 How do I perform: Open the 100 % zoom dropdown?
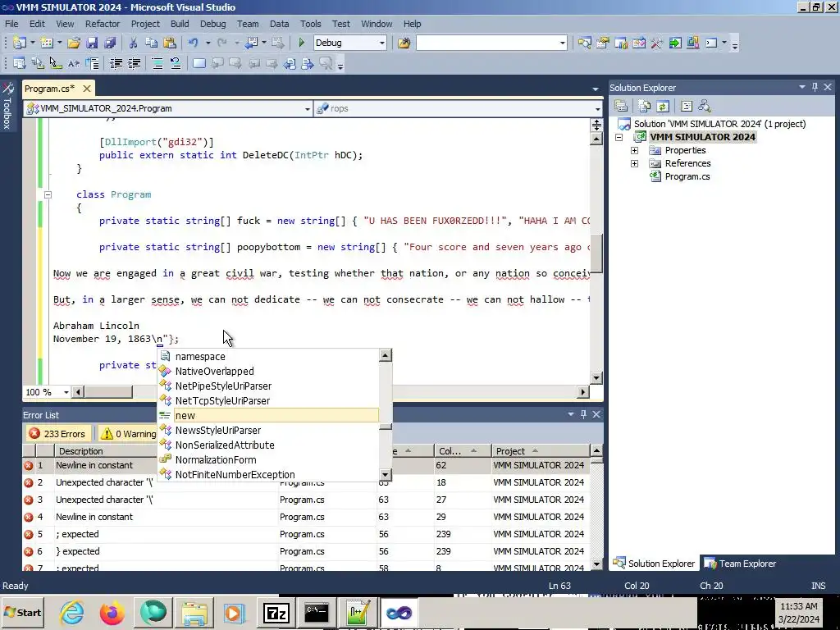(66, 392)
